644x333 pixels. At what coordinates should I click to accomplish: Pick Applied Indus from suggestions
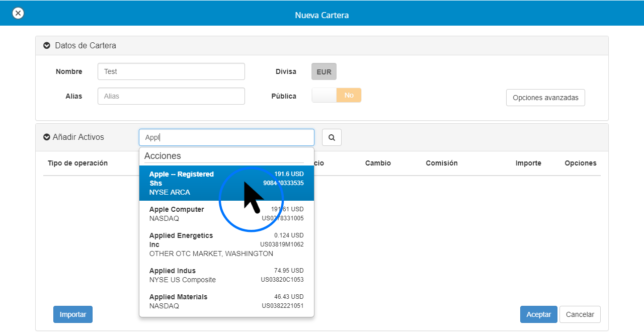click(226, 275)
